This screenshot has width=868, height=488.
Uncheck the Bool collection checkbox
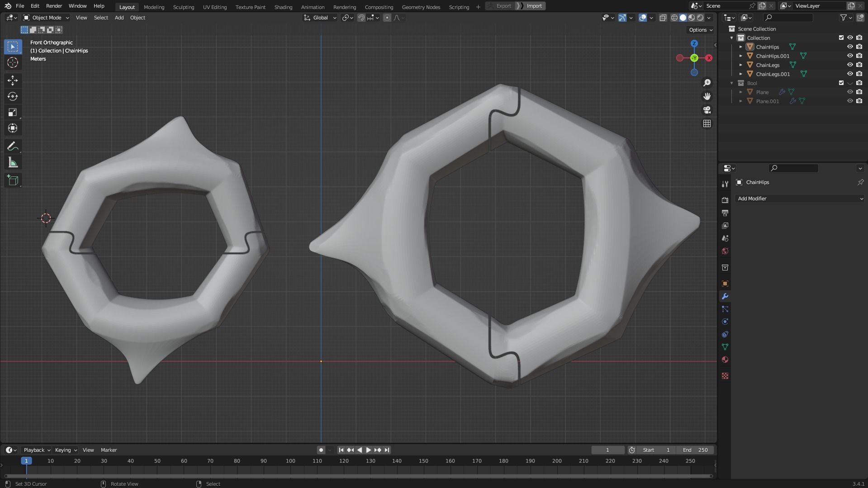[x=841, y=83]
